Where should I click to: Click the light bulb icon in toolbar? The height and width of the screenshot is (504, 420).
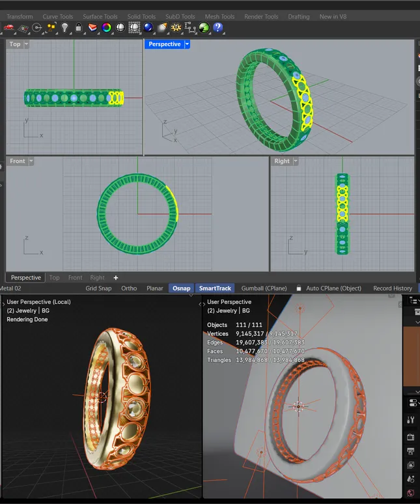64,27
